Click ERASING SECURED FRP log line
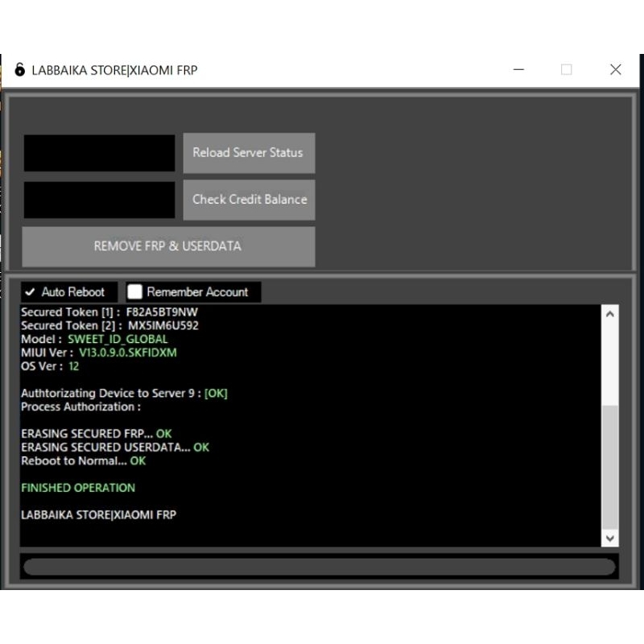 pos(97,434)
